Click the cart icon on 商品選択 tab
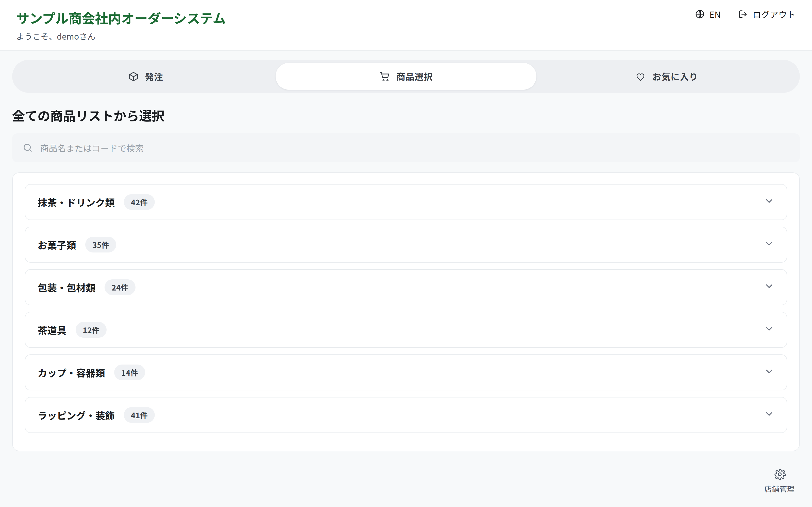 384,77
